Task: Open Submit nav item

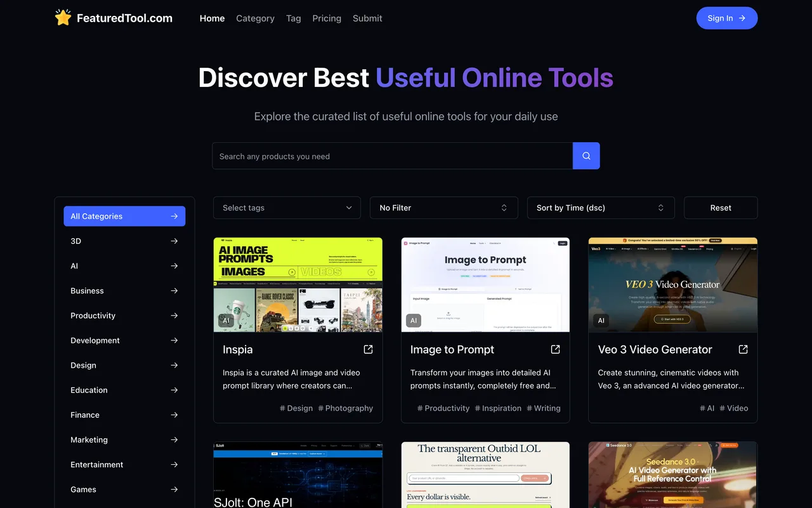Action: pos(367,18)
